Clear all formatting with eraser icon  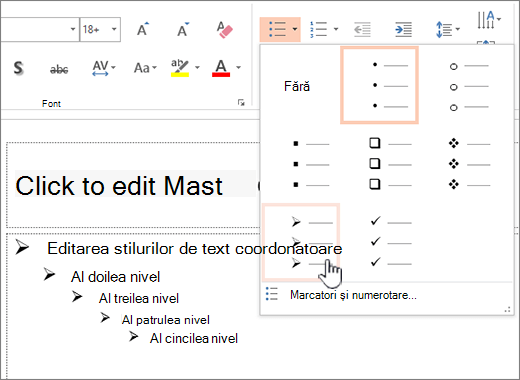click(x=224, y=29)
